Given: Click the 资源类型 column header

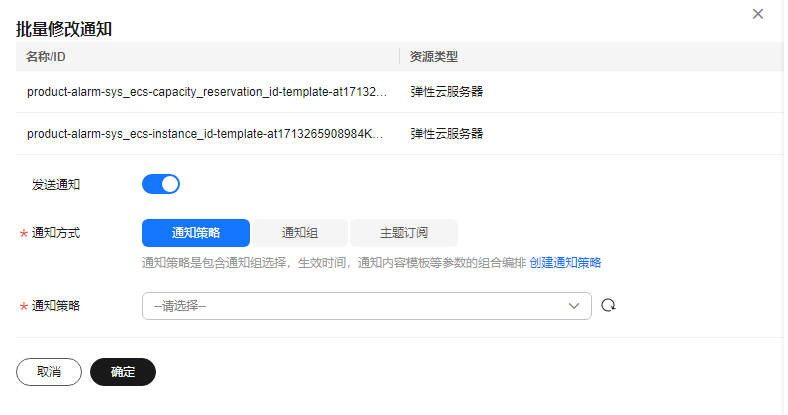Looking at the screenshot, I should [434, 57].
